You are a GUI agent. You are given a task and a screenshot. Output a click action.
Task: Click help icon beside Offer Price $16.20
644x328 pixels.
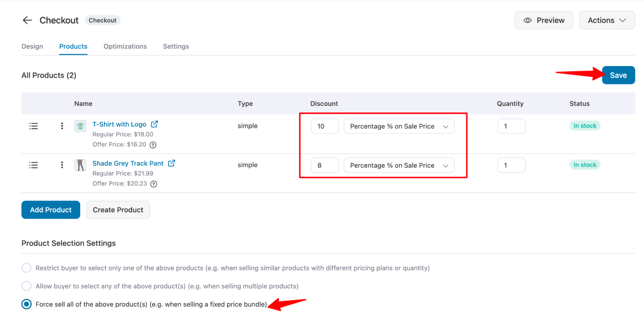point(153,145)
